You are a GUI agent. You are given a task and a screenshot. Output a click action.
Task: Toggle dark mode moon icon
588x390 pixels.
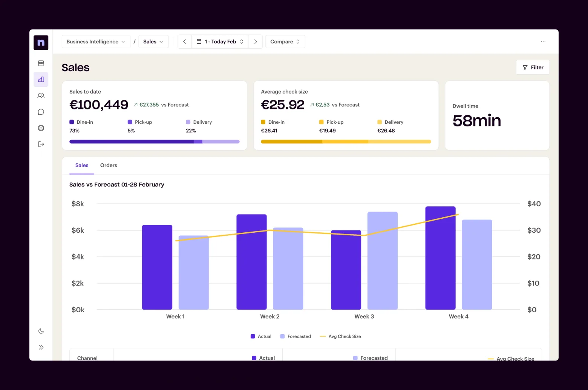[41, 331]
